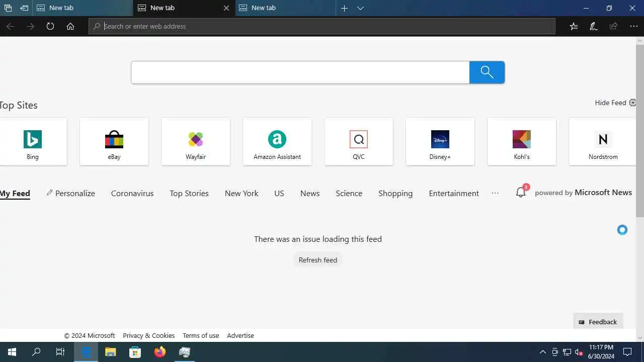Screen dimensions: 644x362
Task: Open Settings and more ellipsis
Action: (634, 26)
